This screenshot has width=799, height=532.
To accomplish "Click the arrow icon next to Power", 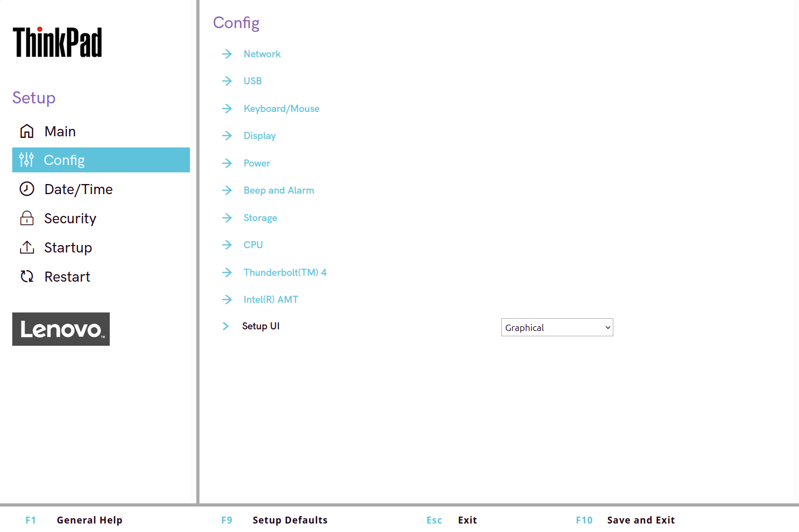I will click(x=227, y=163).
